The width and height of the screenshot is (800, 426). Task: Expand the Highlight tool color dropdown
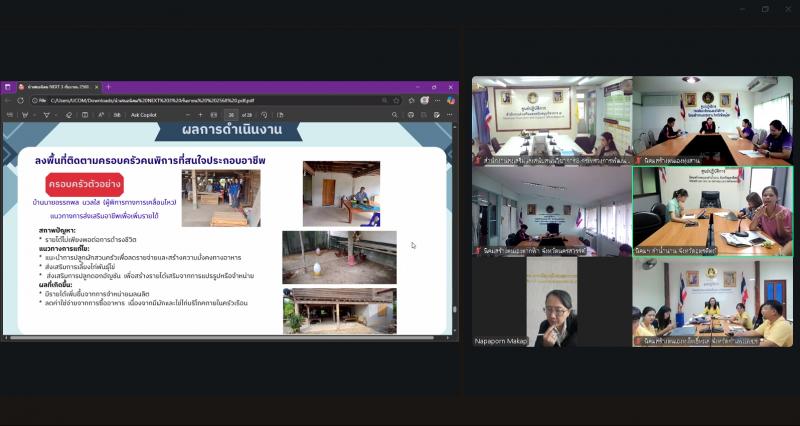click(33, 115)
